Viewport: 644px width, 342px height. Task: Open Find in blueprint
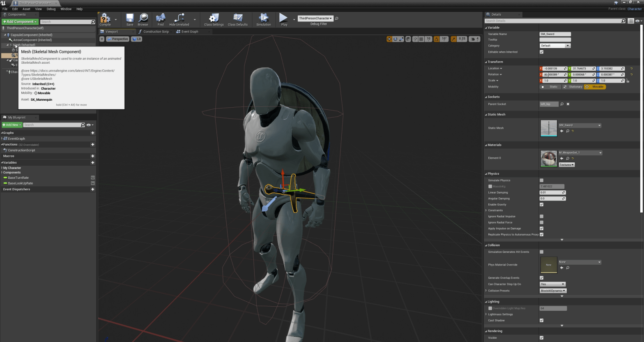[161, 19]
